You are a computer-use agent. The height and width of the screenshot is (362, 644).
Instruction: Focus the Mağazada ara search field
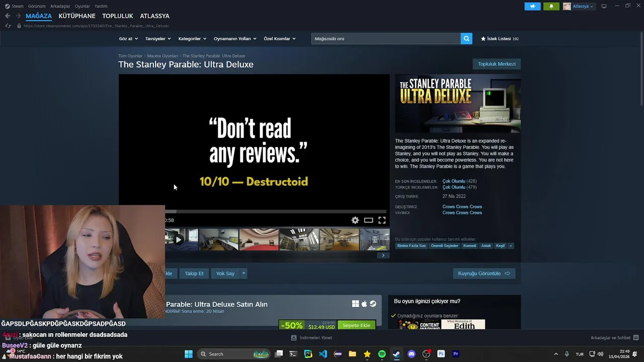386,39
